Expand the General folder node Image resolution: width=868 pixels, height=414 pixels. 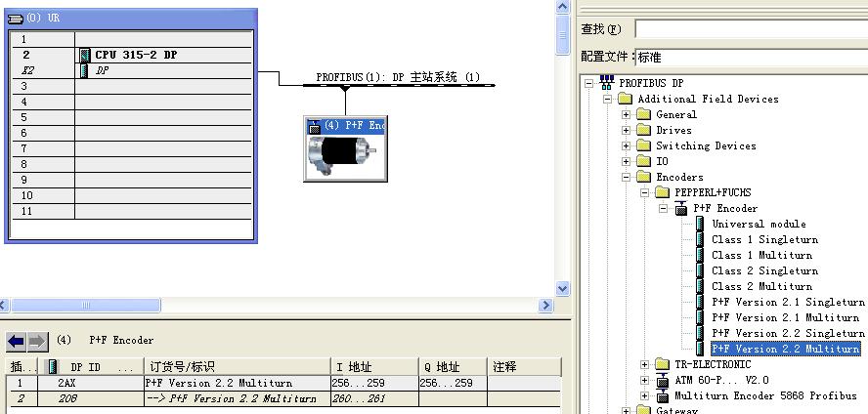pos(626,114)
